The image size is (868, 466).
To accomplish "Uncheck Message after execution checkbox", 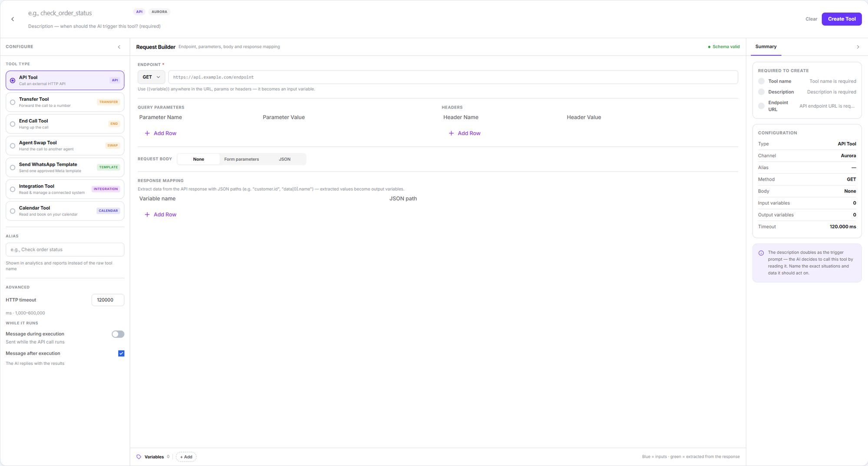I will pos(121,354).
